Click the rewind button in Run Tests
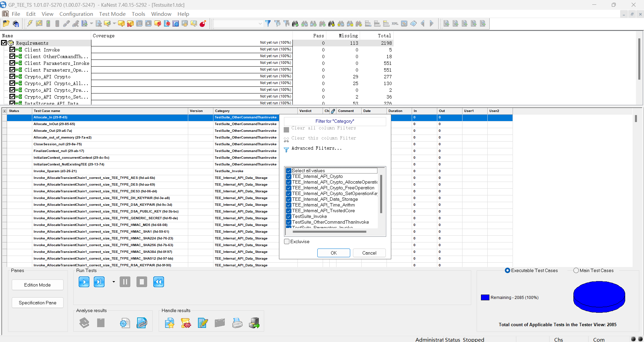 point(158,282)
